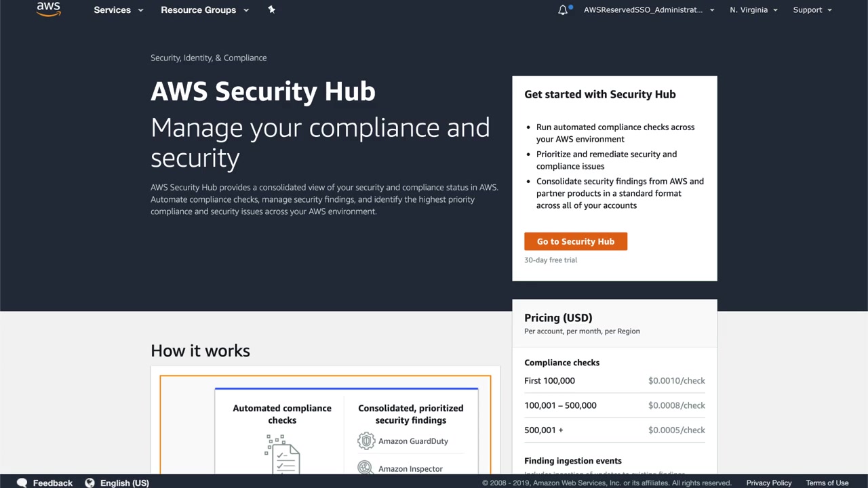Expand the Services dropdown menu
The image size is (868, 488).
119,10
